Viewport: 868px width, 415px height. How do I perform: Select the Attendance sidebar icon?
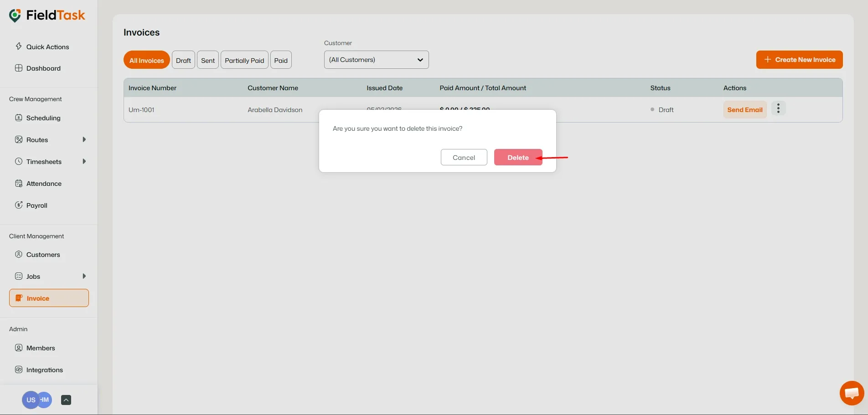tap(19, 183)
